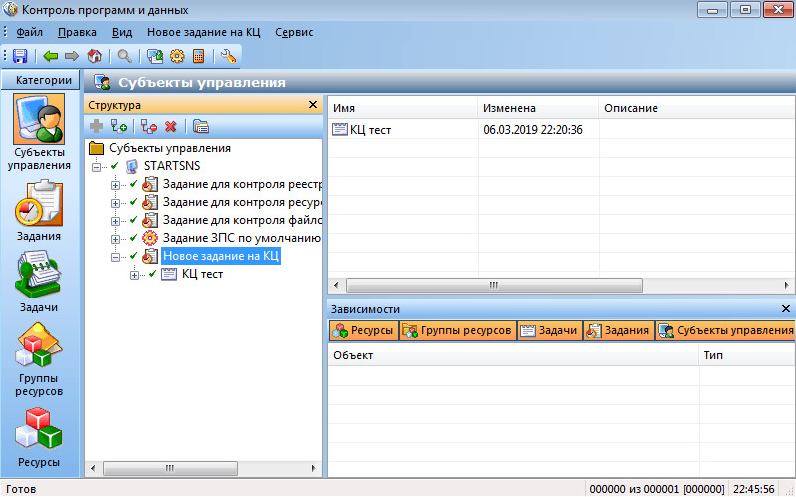796x497 pixels.
Task: Open search with magnifier toolbar icon
Action: 124,56
